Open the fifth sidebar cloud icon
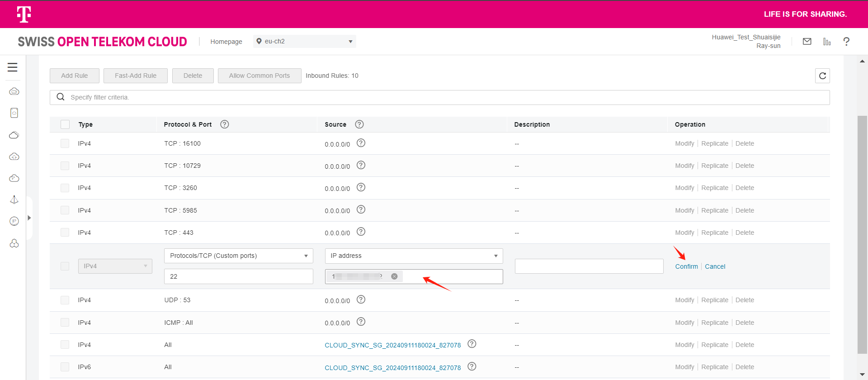 click(14, 178)
